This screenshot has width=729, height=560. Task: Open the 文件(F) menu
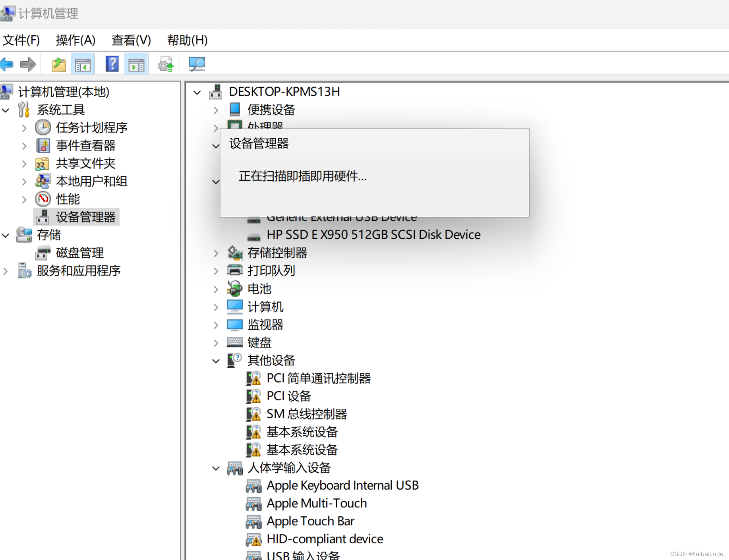(21, 40)
